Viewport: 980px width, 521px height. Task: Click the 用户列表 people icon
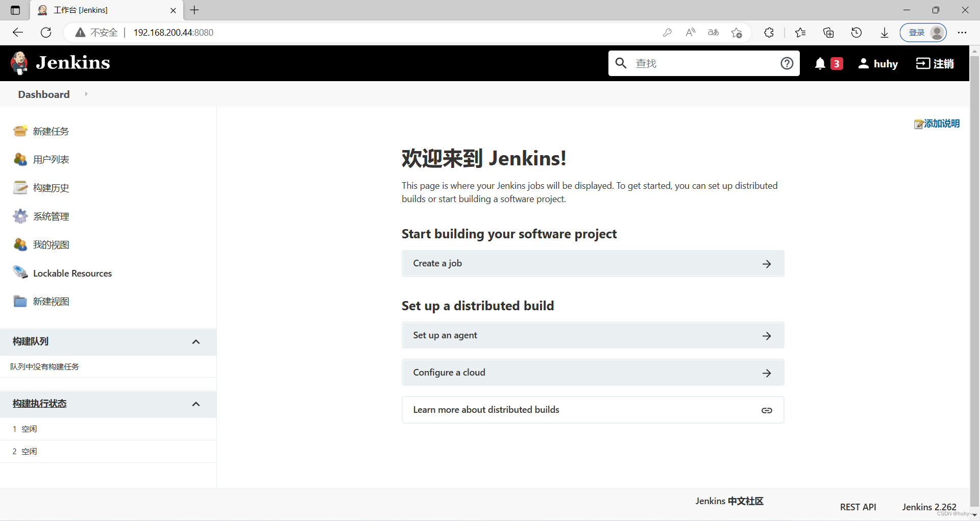tap(20, 159)
